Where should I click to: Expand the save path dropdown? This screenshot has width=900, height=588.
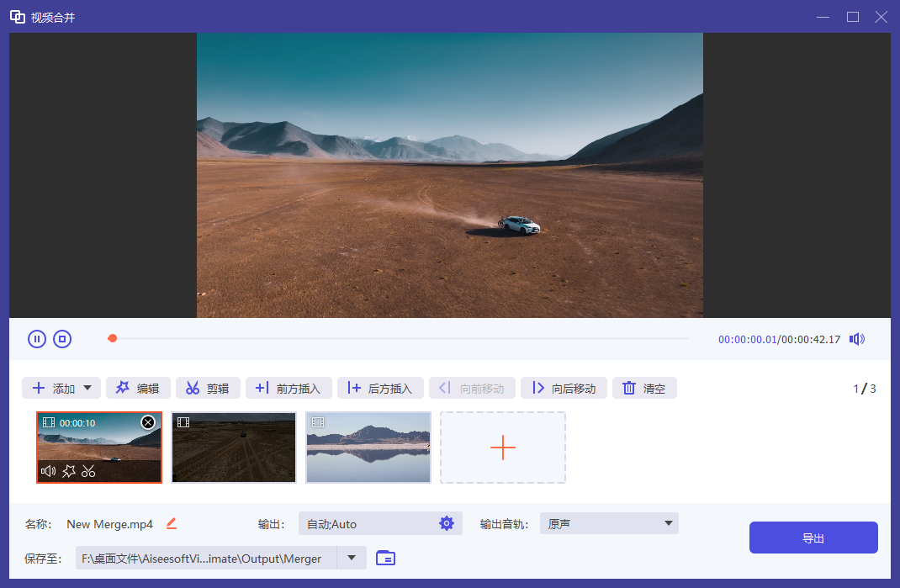pos(352,558)
